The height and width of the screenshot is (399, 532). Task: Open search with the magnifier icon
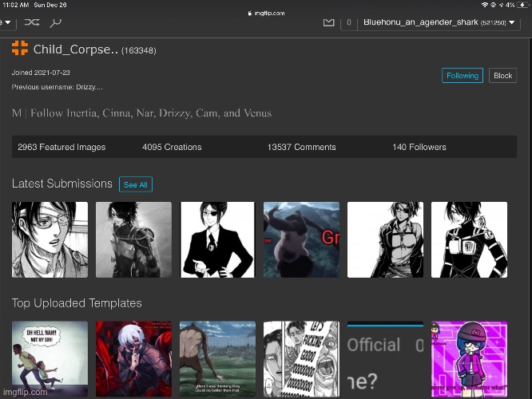(55, 22)
